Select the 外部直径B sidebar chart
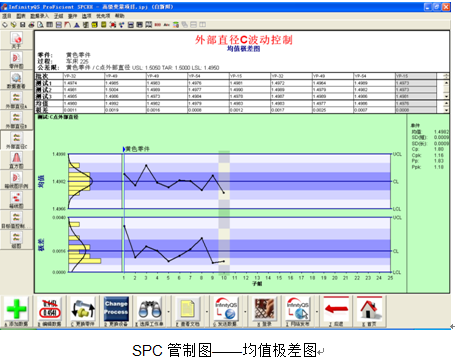 pyautogui.click(x=16, y=120)
